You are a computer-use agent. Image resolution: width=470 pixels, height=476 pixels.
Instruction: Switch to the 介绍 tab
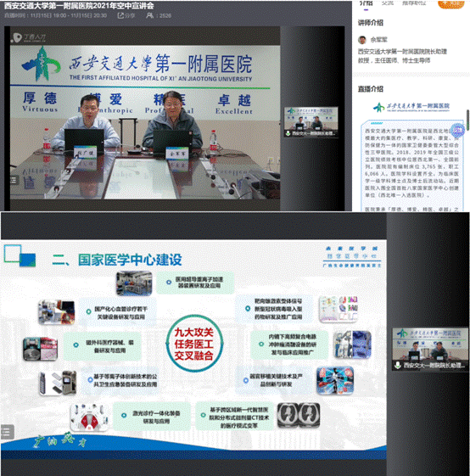tap(366, 3)
